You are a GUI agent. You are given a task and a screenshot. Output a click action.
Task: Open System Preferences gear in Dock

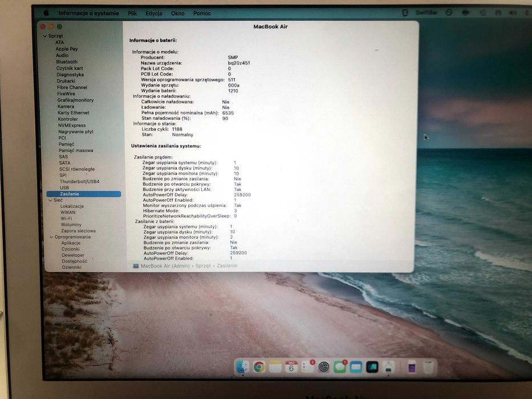(324, 367)
